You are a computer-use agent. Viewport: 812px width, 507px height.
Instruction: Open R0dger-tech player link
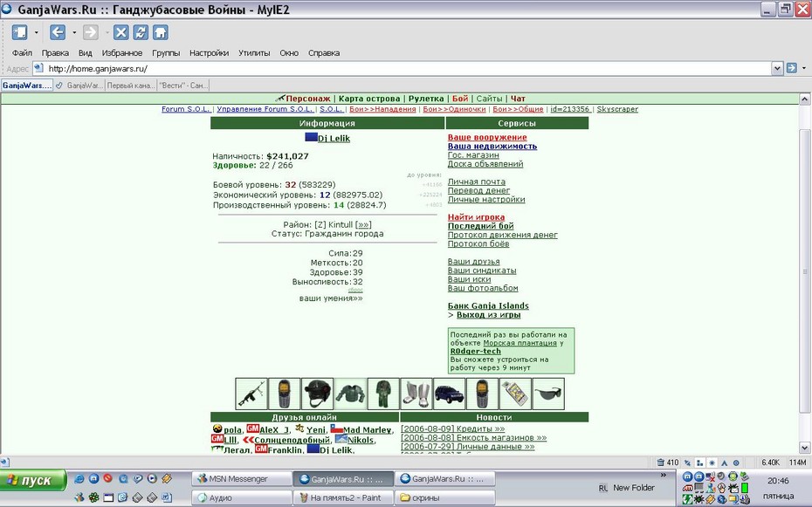475,352
